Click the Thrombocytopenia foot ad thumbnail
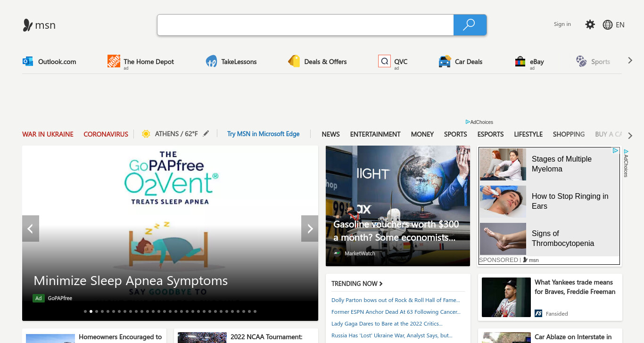644x343 pixels. click(503, 239)
